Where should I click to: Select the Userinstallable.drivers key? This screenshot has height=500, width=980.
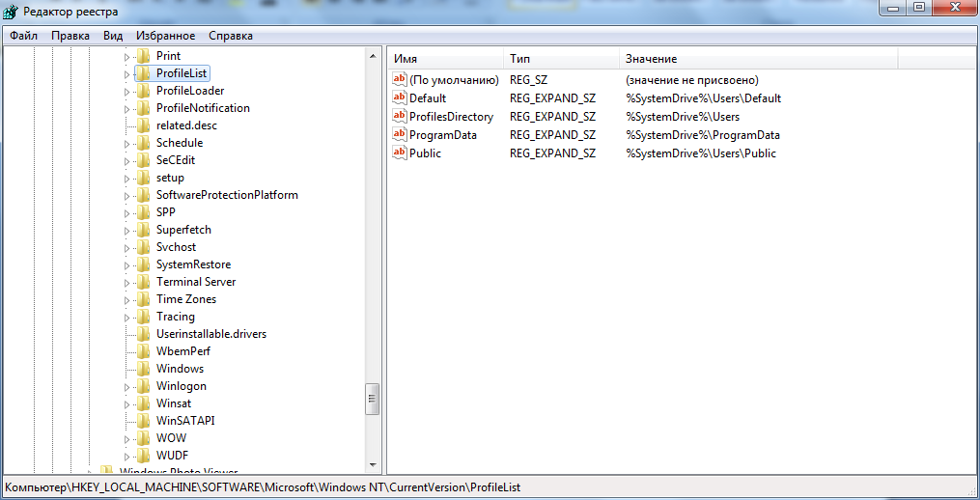click(x=210, y=334)
